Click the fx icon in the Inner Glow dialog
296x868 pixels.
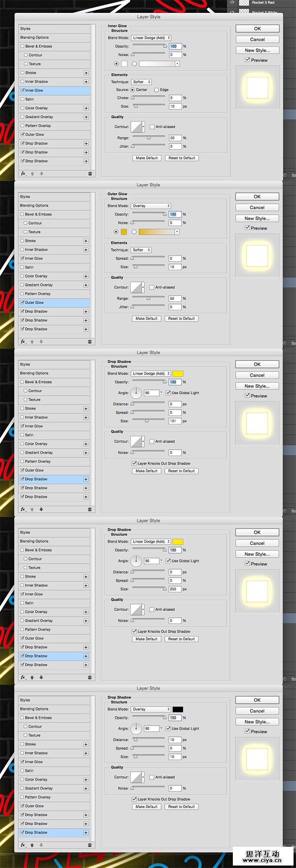click(x=23, y=174)
